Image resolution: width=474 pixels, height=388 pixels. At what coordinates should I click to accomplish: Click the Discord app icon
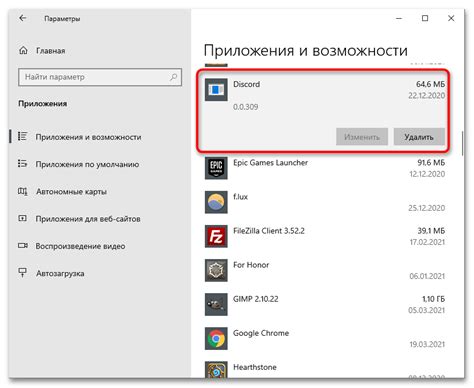click(216, 89)
